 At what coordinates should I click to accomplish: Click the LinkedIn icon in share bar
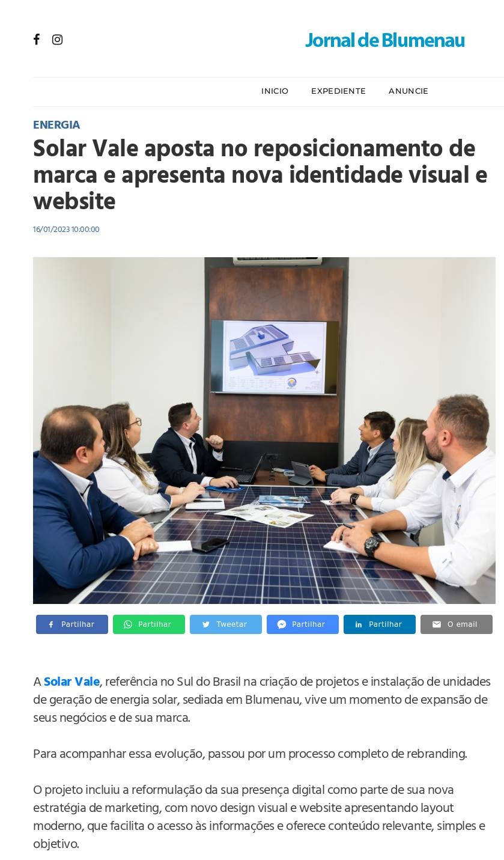[x=359, y=624]
